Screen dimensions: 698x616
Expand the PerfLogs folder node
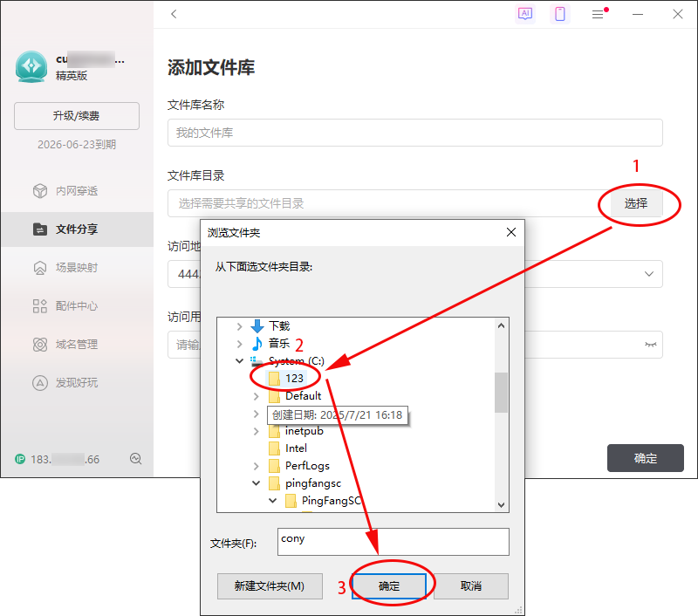point(257,466)
